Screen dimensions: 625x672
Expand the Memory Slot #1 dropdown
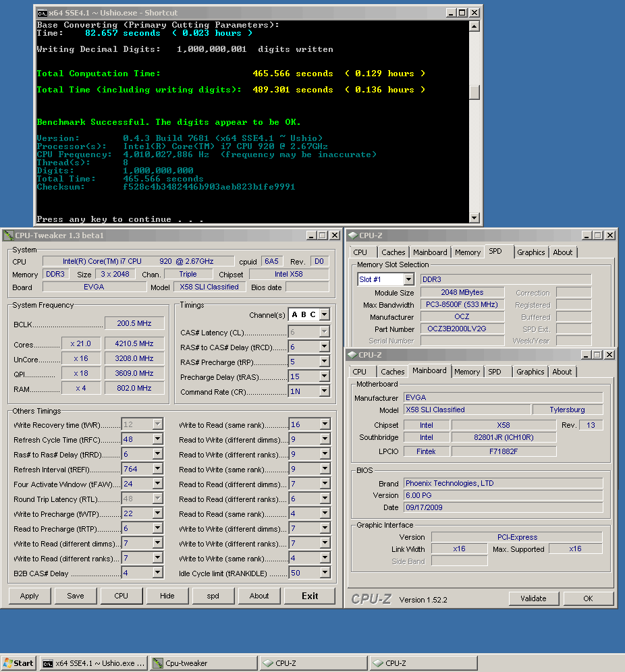[x=409, y=279]
